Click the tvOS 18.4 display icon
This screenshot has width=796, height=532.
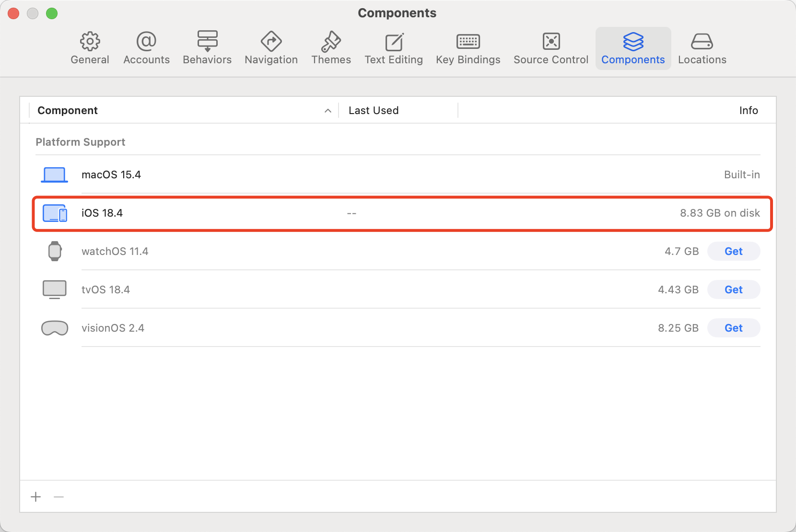click(x=55, y=289)
